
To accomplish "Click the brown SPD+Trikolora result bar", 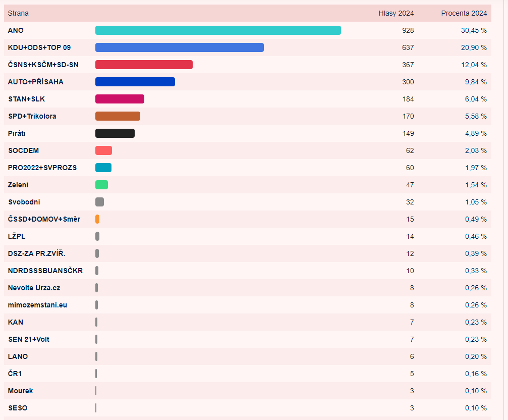I will (x=118, y=116).
